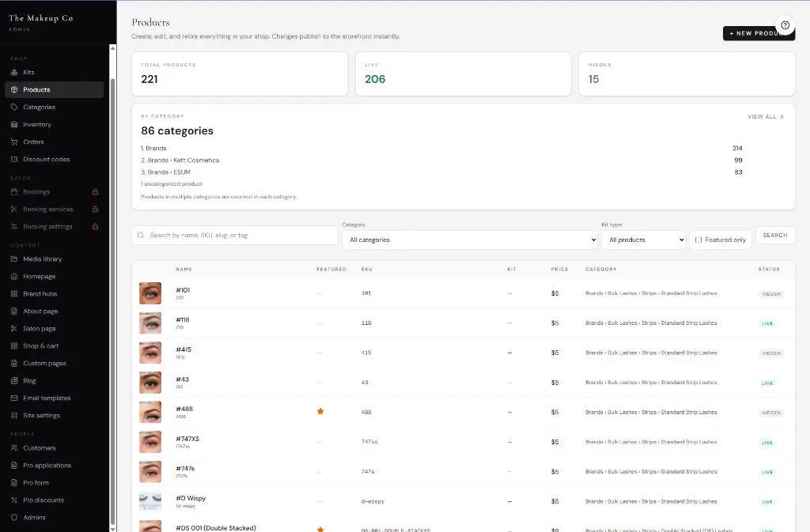Open product #747XS by its name
Screen dimensions: 810x532
(x=187, y=440)
